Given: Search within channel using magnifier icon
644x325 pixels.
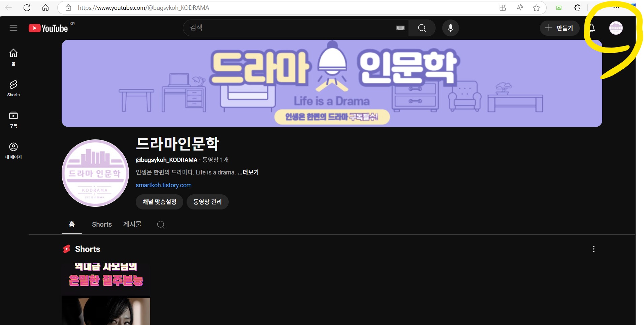Looking at the screenshot, I should tap(161, 224).
